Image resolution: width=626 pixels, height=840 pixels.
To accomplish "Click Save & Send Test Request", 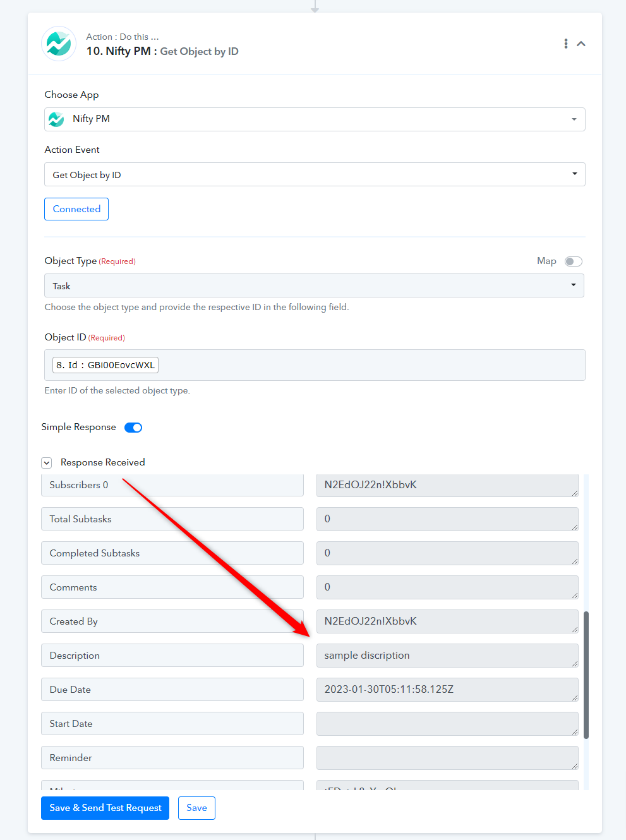I will (x=105, y=808).
